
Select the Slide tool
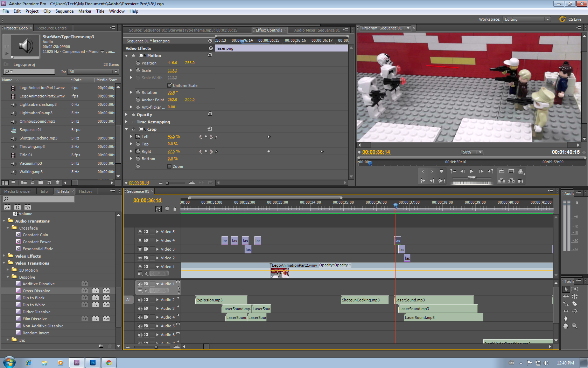[x=575, y=311]
